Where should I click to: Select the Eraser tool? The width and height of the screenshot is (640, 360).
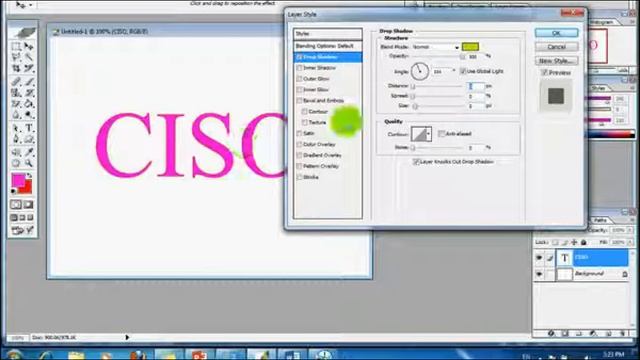tap(16, 104)
